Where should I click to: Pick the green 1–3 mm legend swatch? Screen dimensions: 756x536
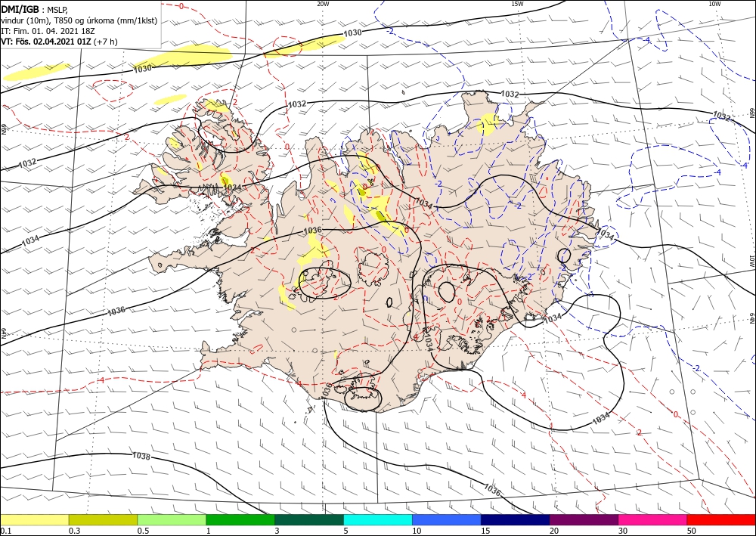tap(240, 519)
